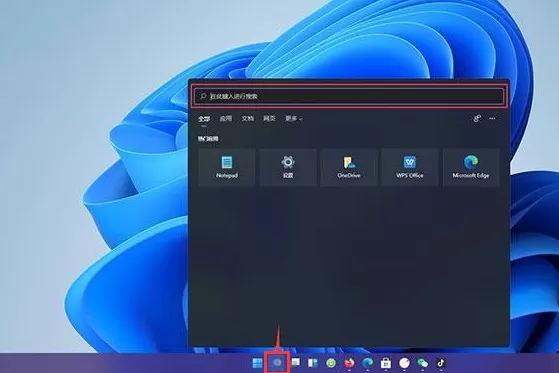Viewport: 559px width, 373px height.
Task: Open WeChat from the taskbar
Action: coord(422,363)
